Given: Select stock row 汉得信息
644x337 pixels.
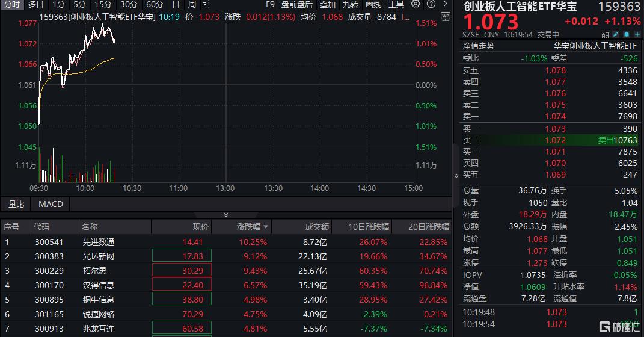Looking at the screenshot, I should click(226, 285).
